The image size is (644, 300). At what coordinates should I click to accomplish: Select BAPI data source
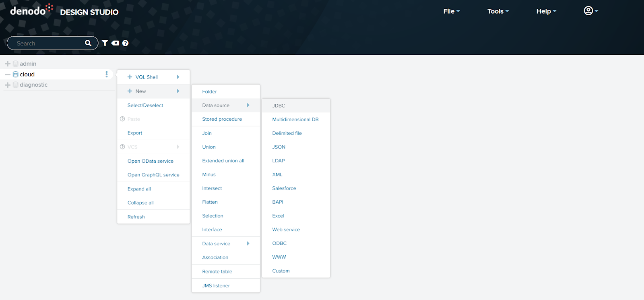296,202
